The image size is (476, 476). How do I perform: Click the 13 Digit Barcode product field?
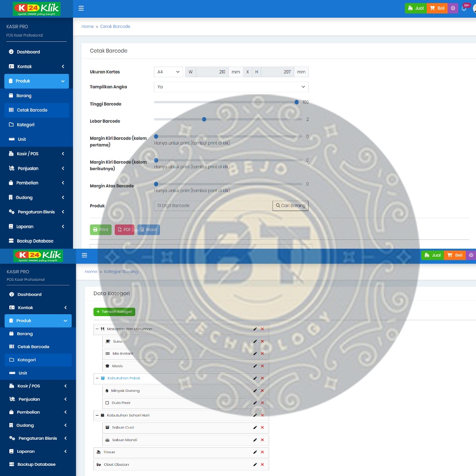pyautogui.click(x=213, y=205)
